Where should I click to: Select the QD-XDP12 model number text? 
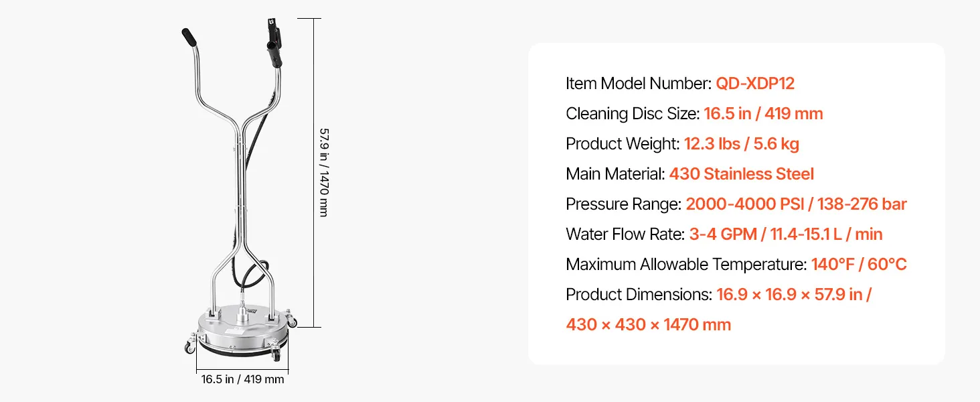tap(755, 84)
